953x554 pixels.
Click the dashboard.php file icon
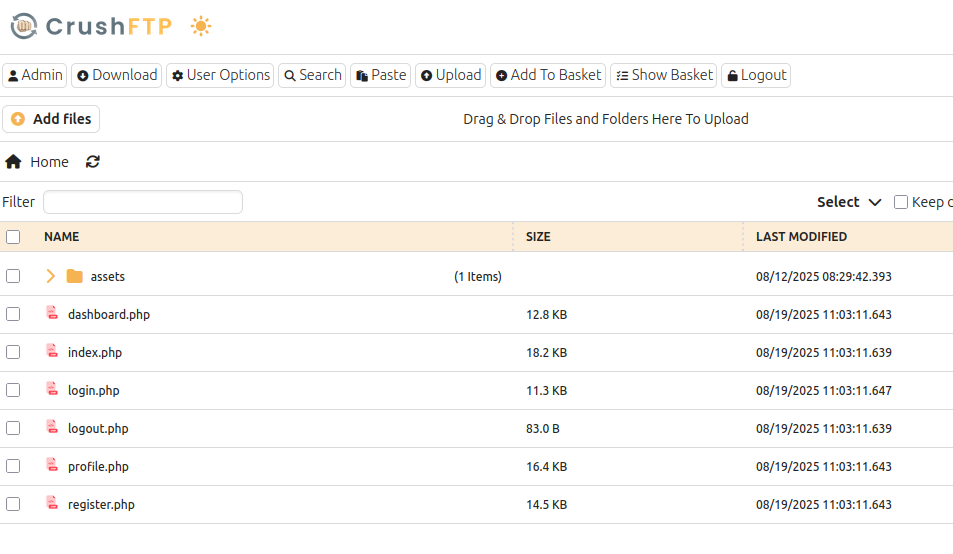coord(52,314)
